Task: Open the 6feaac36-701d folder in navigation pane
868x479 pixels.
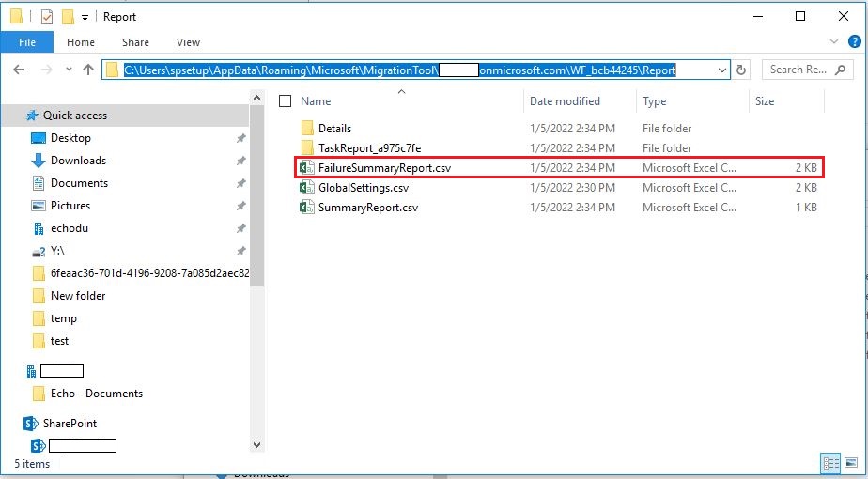Action: coord(149,273)
